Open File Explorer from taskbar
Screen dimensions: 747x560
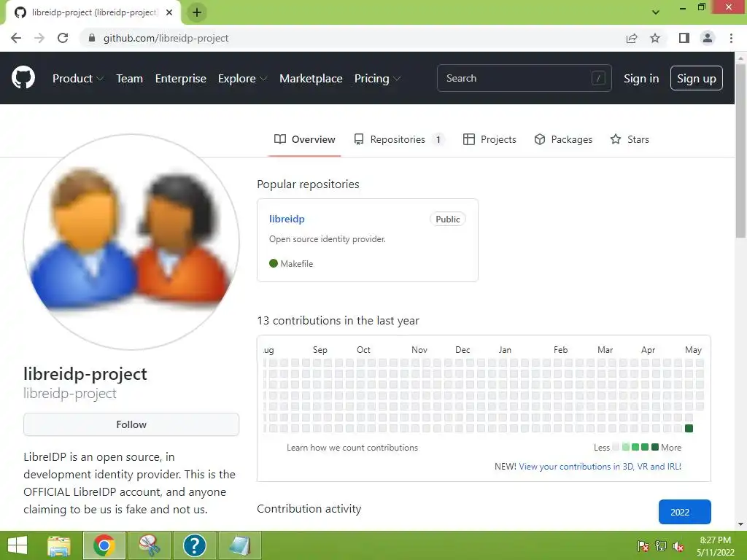59,545
